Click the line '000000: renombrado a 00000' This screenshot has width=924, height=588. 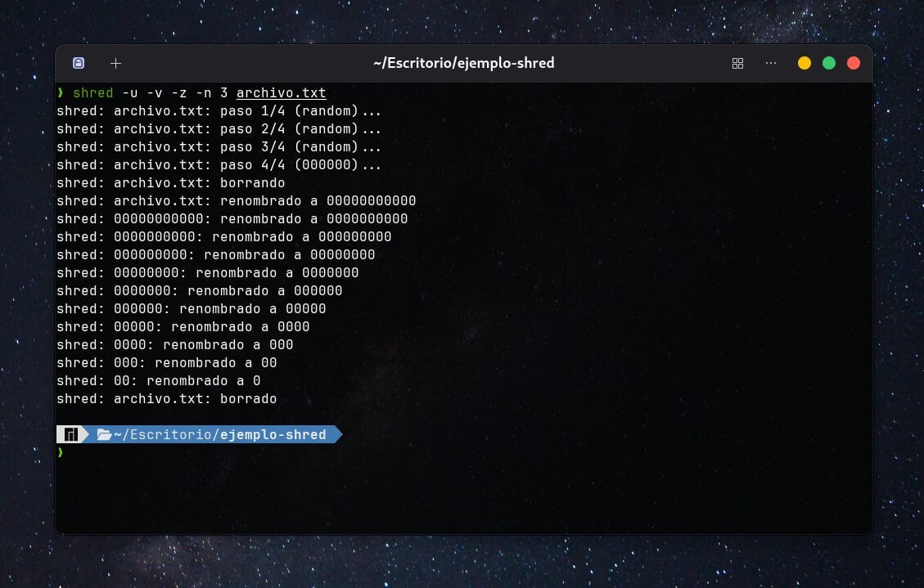192,308
